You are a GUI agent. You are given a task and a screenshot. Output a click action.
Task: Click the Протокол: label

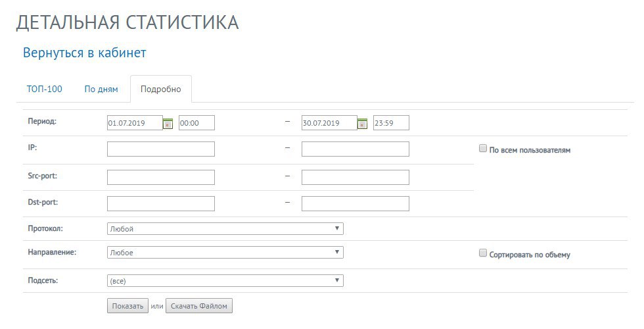point(45,228)
